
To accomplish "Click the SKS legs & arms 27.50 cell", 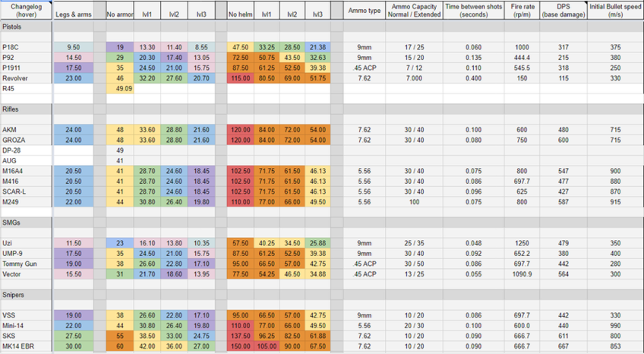I will tap(74, 336).
